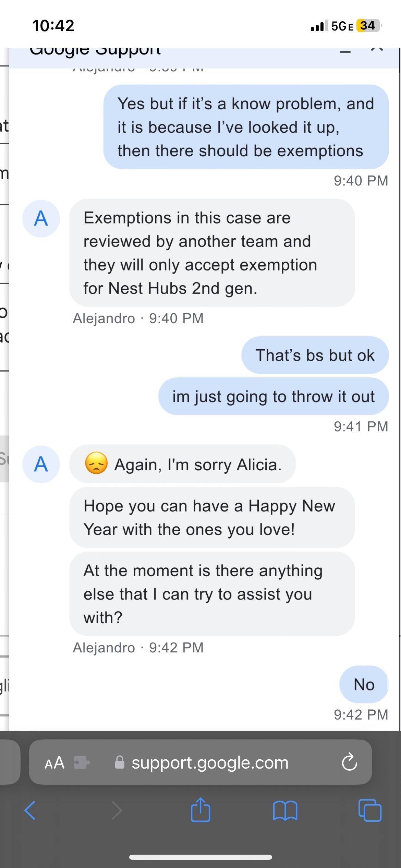Show all open Safari tabs

coord(370,810)
